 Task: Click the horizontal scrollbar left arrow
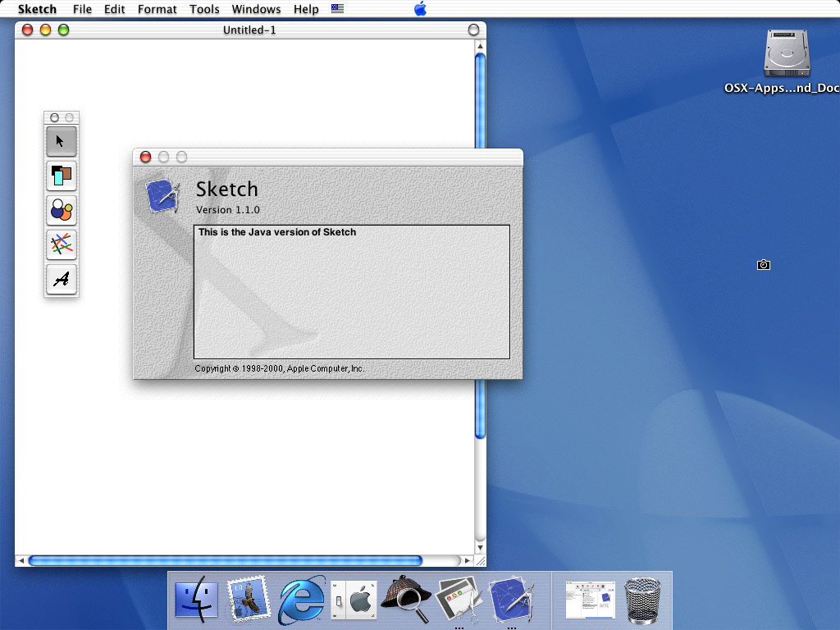[21, 560]
